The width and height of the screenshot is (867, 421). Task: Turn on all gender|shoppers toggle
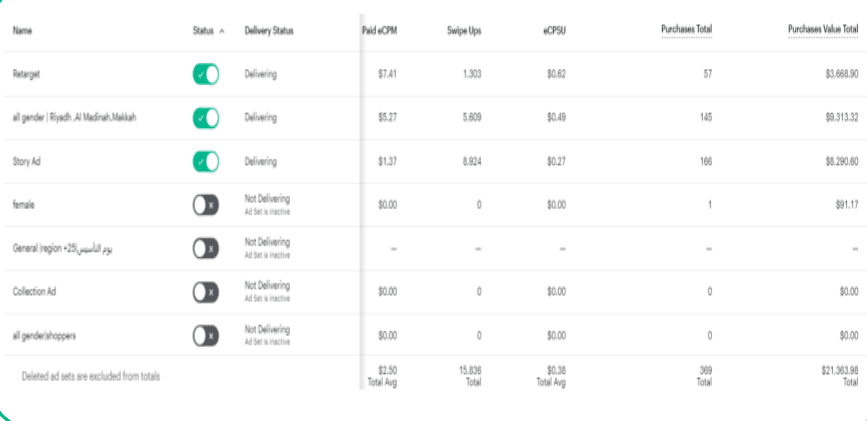click(206, 335)
